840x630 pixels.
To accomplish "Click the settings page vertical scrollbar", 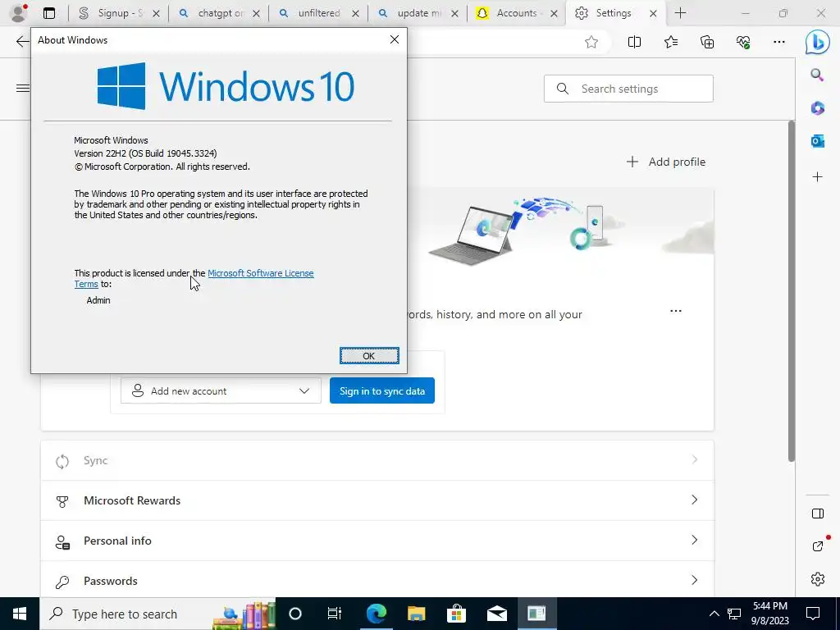I will [792, 290].
